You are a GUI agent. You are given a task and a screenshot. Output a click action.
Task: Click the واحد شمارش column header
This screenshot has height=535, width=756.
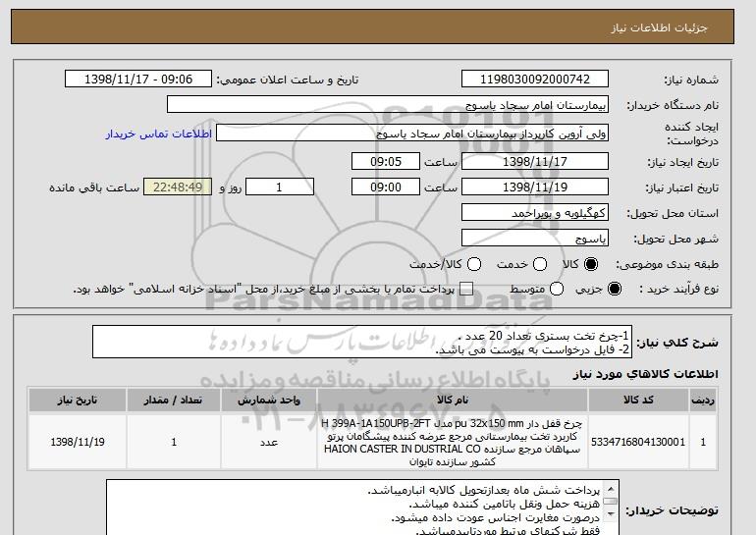[269, 401]
